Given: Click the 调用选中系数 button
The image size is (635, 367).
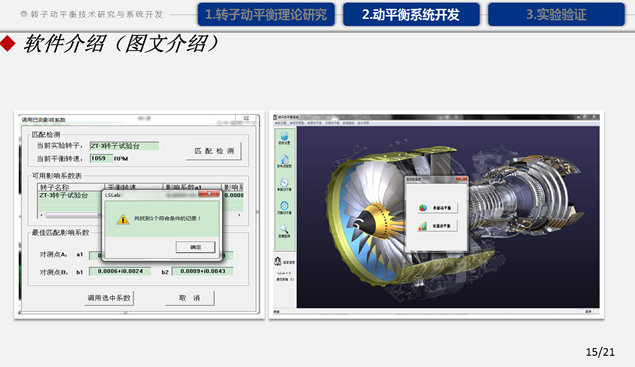Looking at the screenshot, I should (x=109, y=298).
